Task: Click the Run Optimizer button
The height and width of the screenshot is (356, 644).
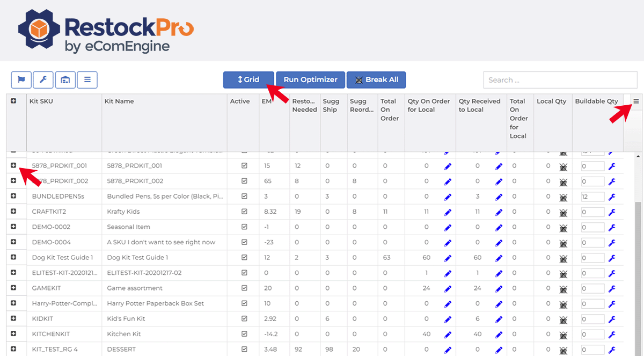Action: (x=310, y=80)
